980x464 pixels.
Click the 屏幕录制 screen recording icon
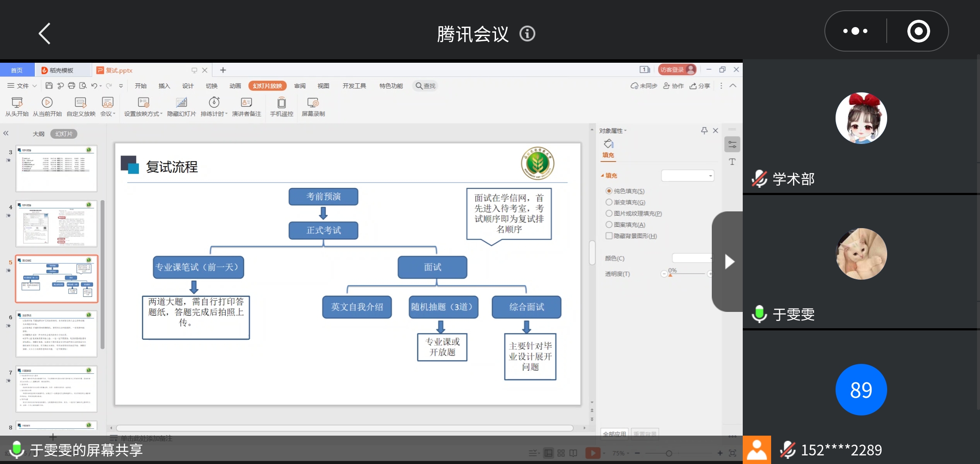(x=313, y=103)
